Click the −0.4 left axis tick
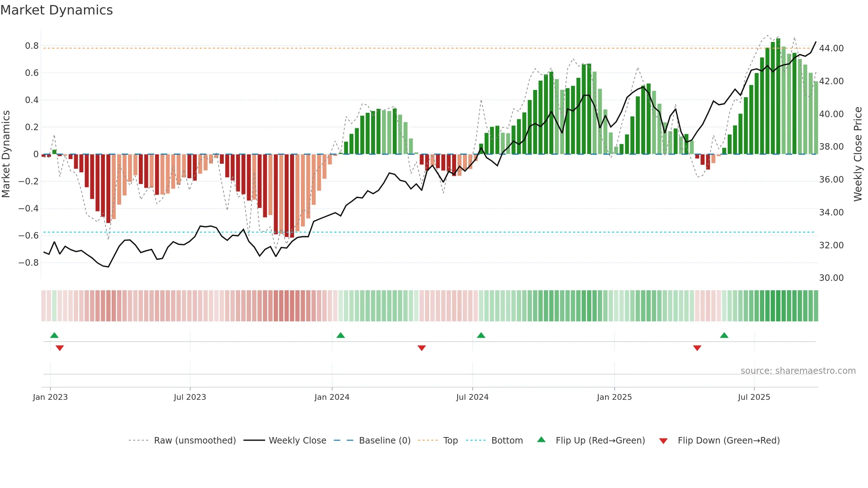 coord(29,208)
